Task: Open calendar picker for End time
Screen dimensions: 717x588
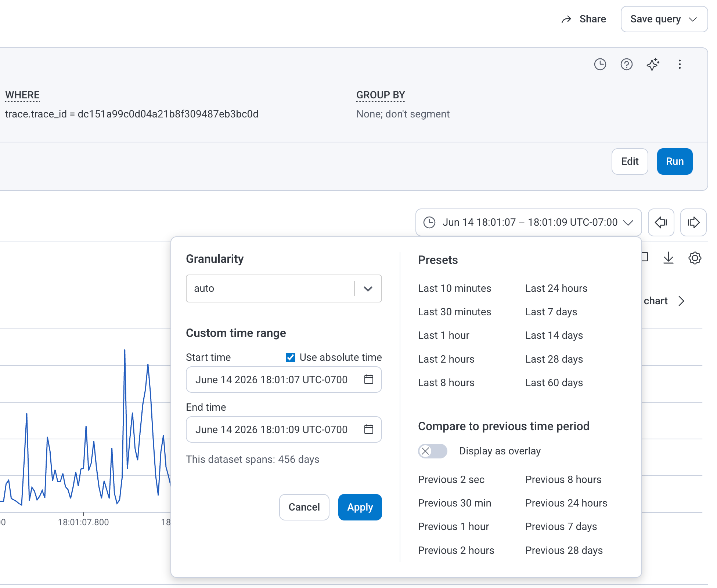Action: [369, 429]
